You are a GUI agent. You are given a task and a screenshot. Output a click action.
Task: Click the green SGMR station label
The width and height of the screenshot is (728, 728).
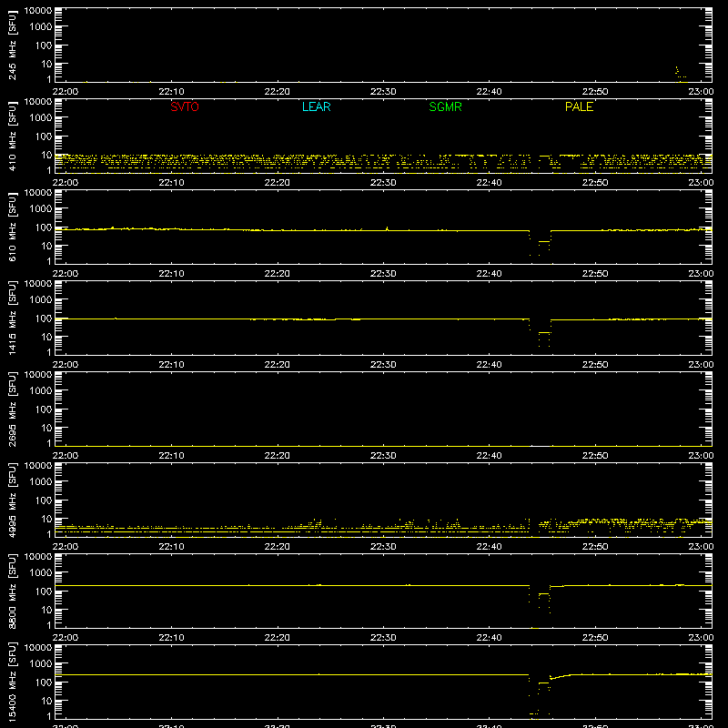[x=445, y=106]
